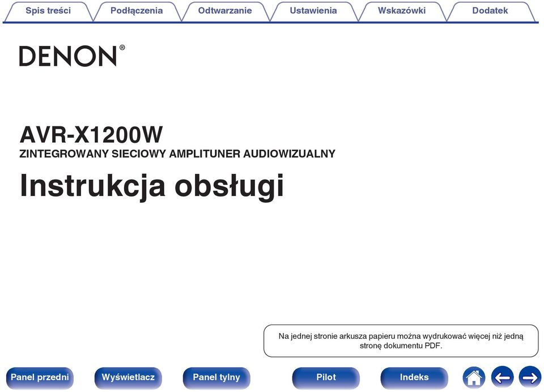
Task: Switch to the Podłączenia tab
Action: pyautogui.click(x=137, y=11)
